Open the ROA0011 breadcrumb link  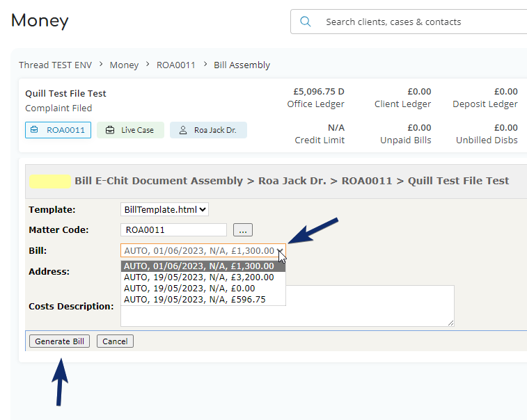point(175,65)
